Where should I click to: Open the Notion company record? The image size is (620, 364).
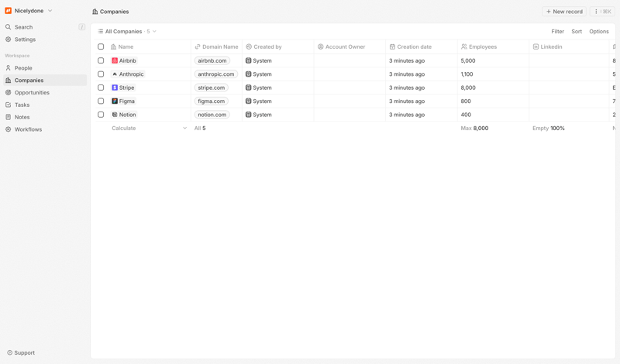click(x=124, y=114)
